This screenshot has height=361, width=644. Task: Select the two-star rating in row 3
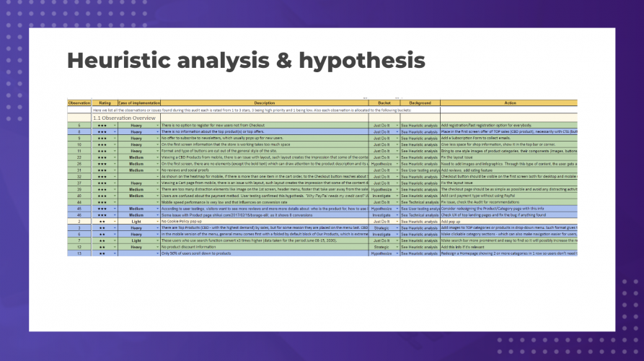[102, 228]
